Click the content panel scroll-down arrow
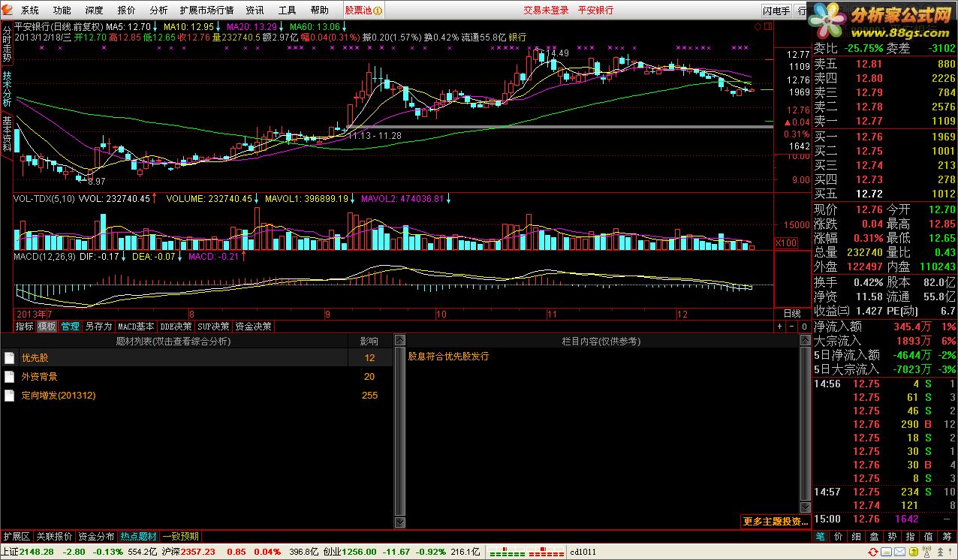 (806, 507)
